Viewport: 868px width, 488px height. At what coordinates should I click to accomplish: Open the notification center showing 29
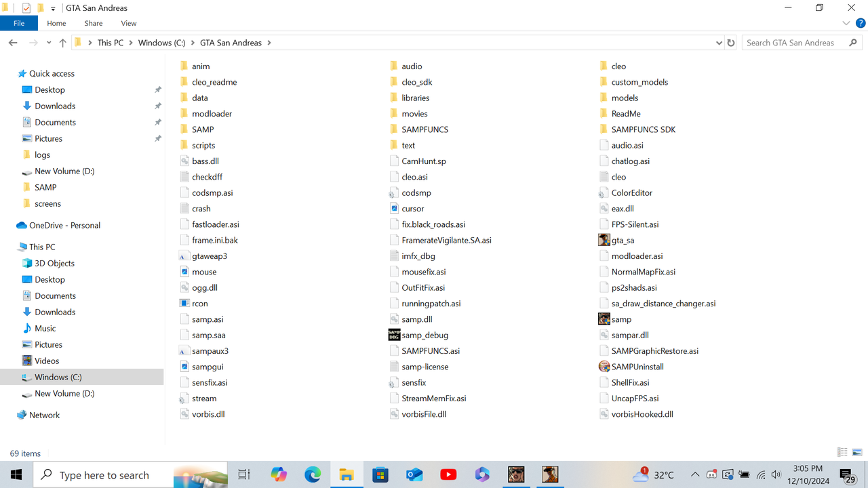point(847,474)
